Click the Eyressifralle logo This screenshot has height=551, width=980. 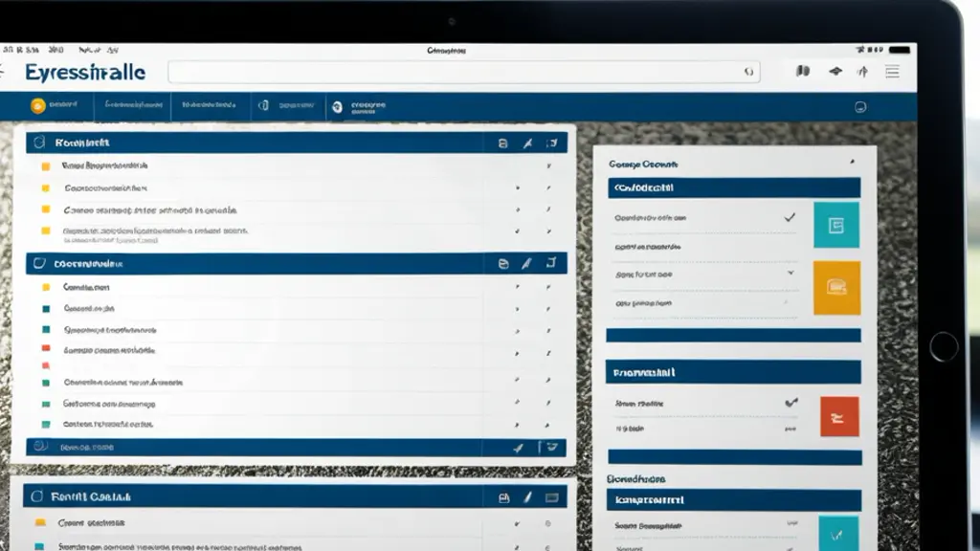point(85,73)
